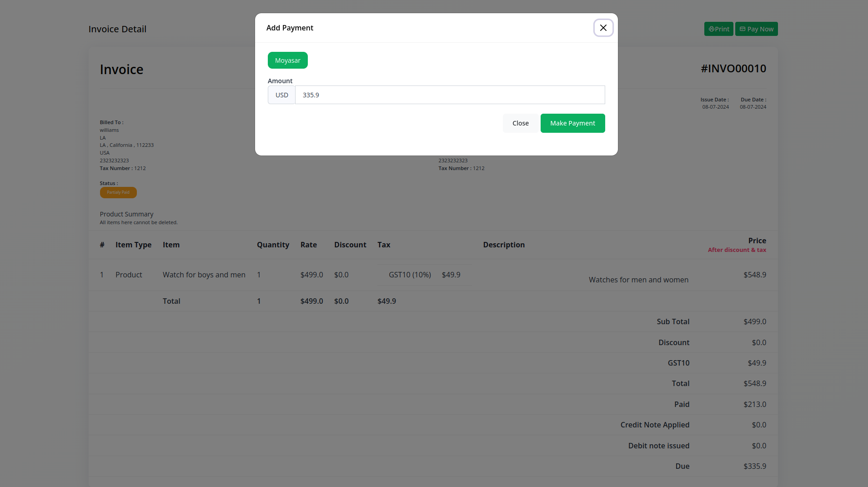
Task: Click the Partially Paid status badge
Action: pyautogui.click(x=118, y=192)
